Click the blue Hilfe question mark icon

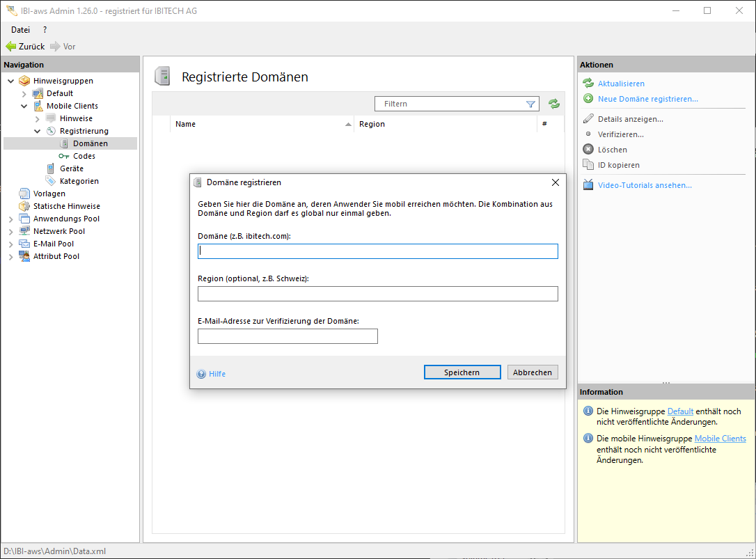click(201, 374)
